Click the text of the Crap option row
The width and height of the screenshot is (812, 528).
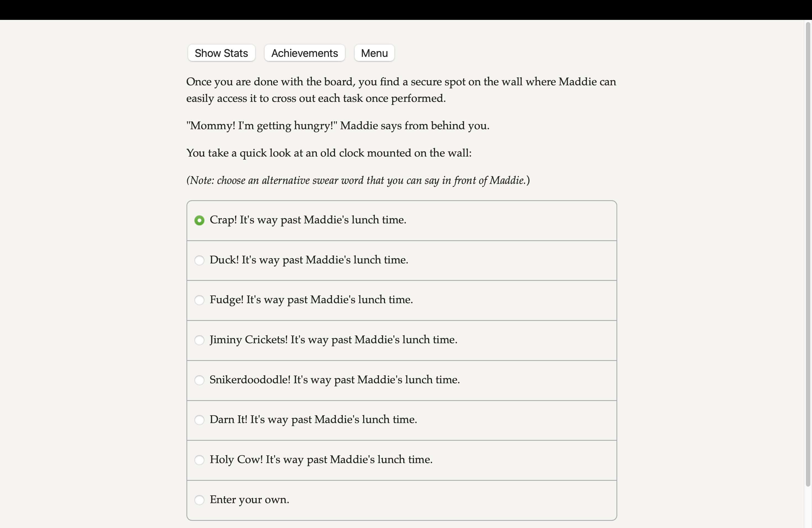(307, 220)
